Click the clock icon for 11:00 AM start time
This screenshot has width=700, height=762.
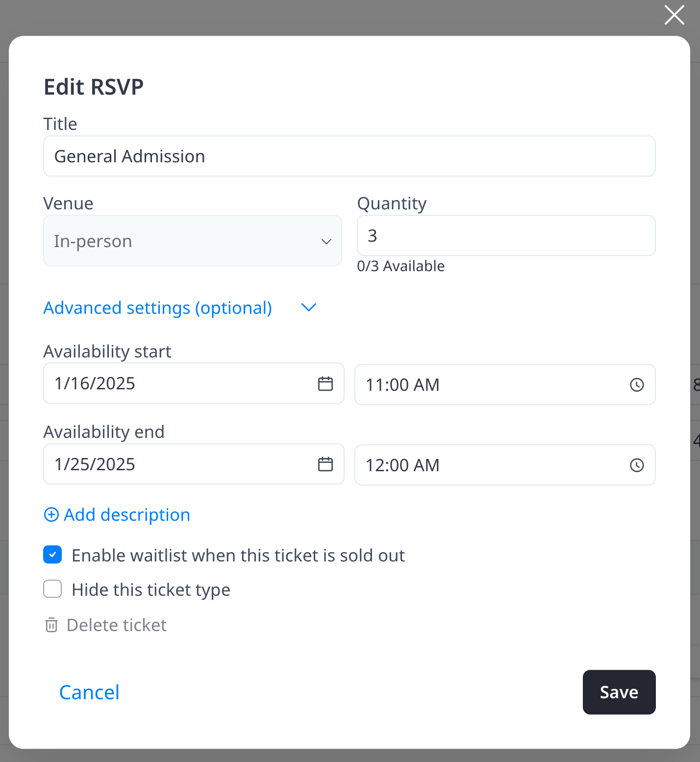coord(636,385)
